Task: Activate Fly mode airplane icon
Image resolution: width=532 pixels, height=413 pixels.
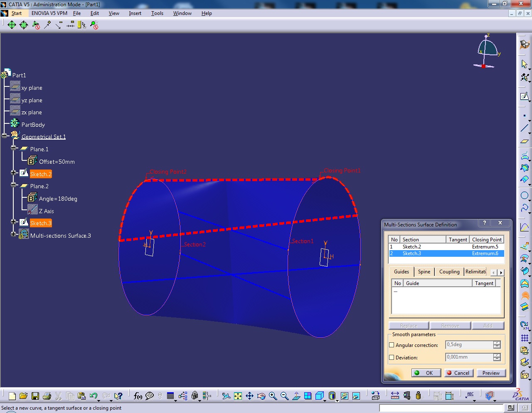Action: click(226, 396)
